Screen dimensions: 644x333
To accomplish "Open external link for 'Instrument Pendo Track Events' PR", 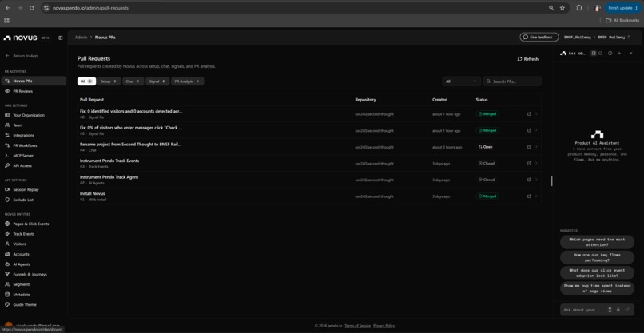I will point(529,163).
